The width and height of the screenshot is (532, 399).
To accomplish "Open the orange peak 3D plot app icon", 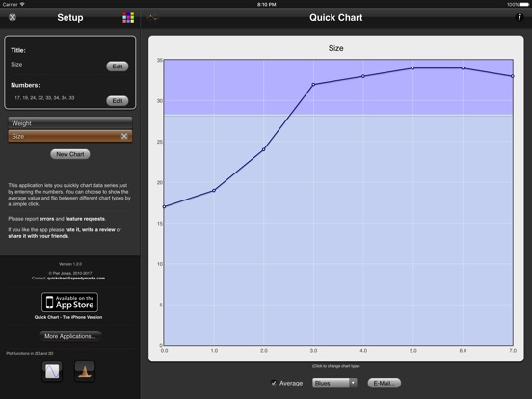I will pyautogui.click(x=85, y=371).
